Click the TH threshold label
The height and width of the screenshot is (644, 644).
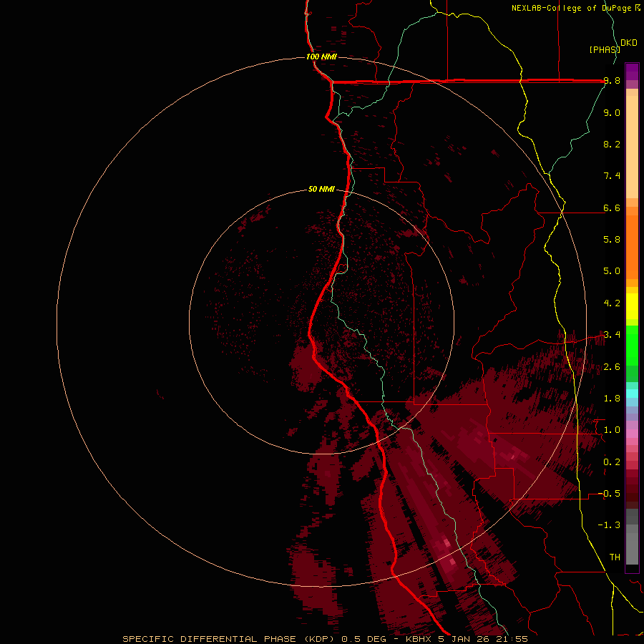pos(615,557)
